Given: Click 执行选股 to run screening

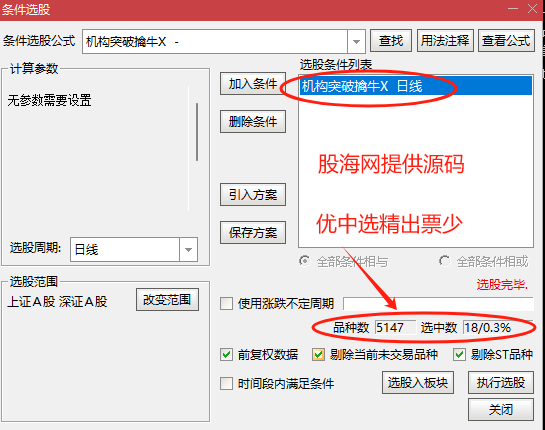Looking at the screenshot, I should [x=501, y=383].
